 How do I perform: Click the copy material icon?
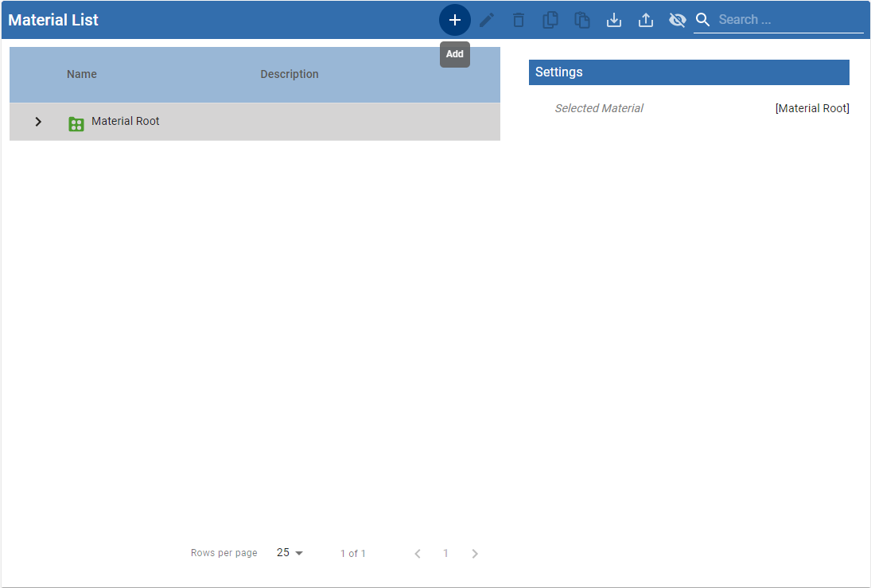click(x=550, y=20)
